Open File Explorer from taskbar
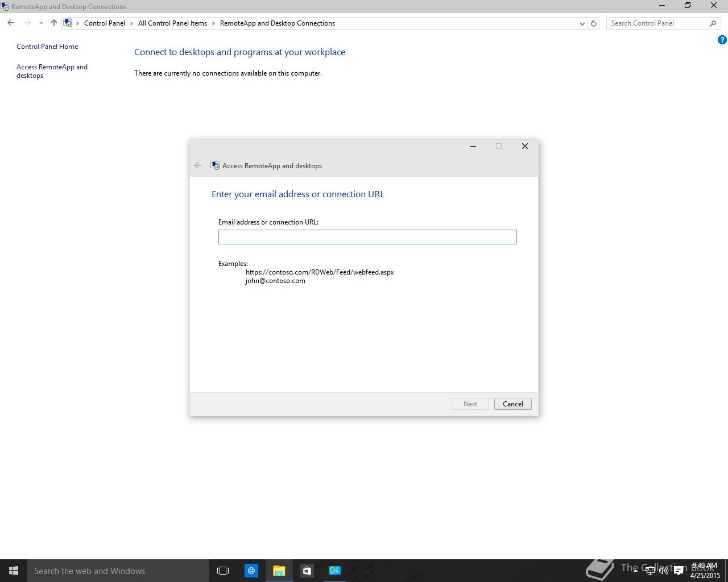The height and width of the screenshot is (582, 728). click(279, 571)
